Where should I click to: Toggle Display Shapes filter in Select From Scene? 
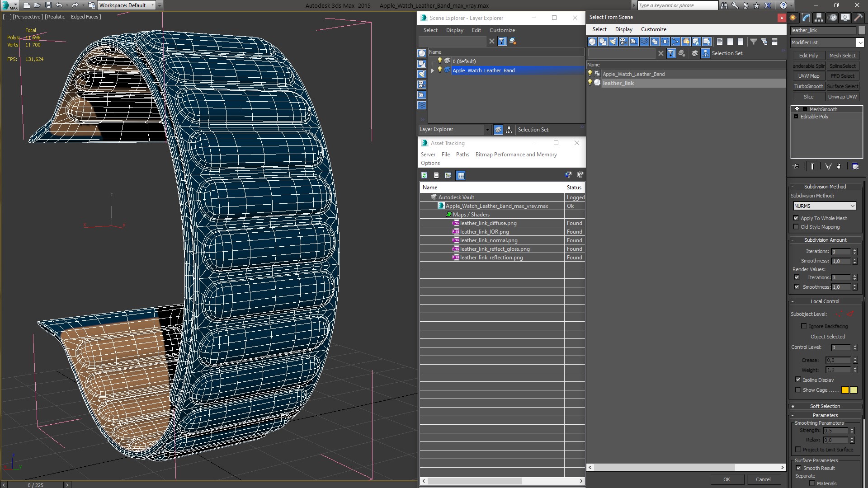pyautogui.click(x=603, y=42)
